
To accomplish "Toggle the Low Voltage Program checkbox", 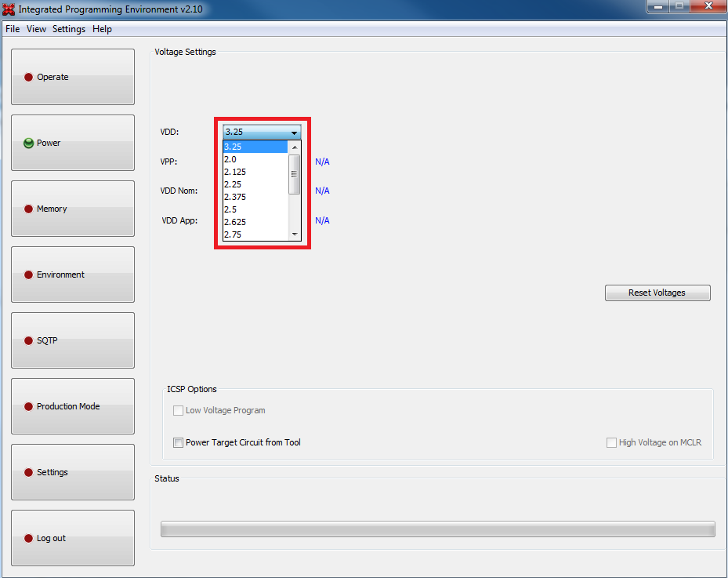I will [x=179, y=410].
